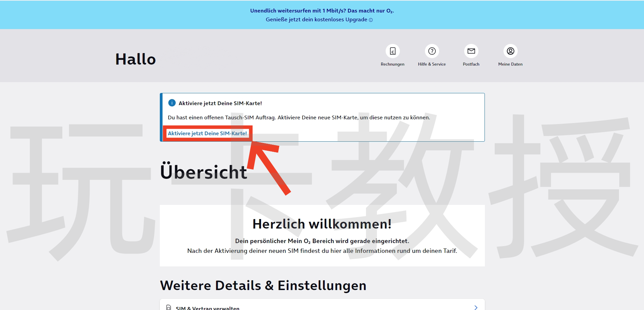Click the 'Übersicht' heading
The height and width of the screenshot is (310, 644).
pyautogui.click(x=203, y=172)
